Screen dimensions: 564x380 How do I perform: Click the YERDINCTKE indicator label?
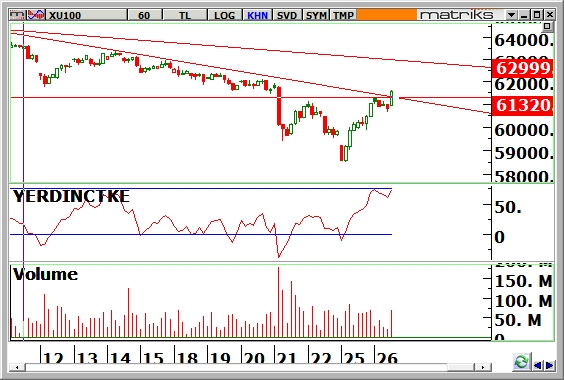[71, 196]
